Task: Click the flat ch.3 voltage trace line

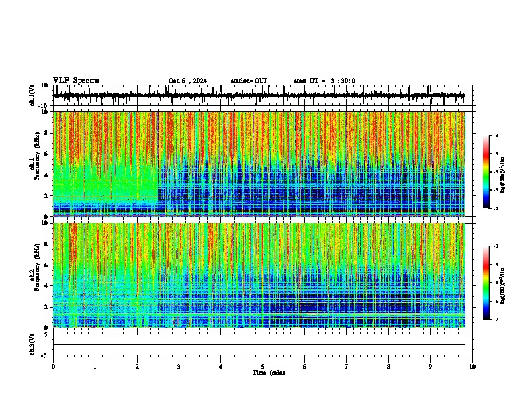Action: pos(259,345)
